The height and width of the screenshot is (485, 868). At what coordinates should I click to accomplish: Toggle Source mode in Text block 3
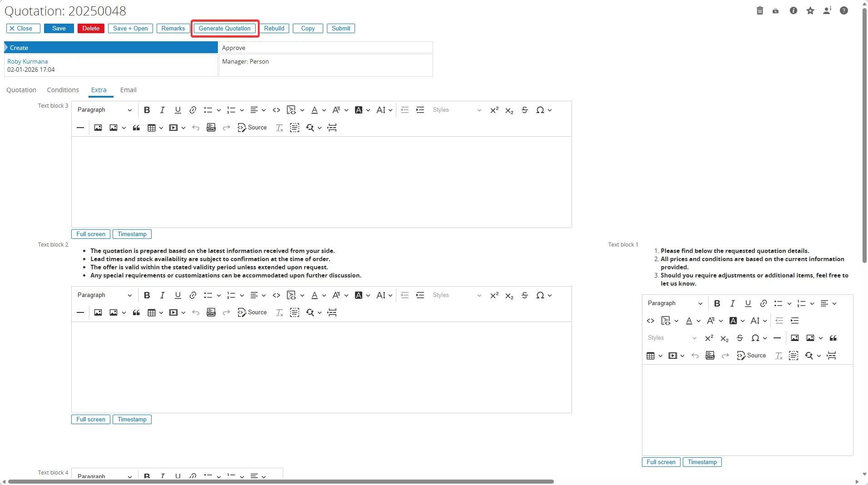[252, 128]
